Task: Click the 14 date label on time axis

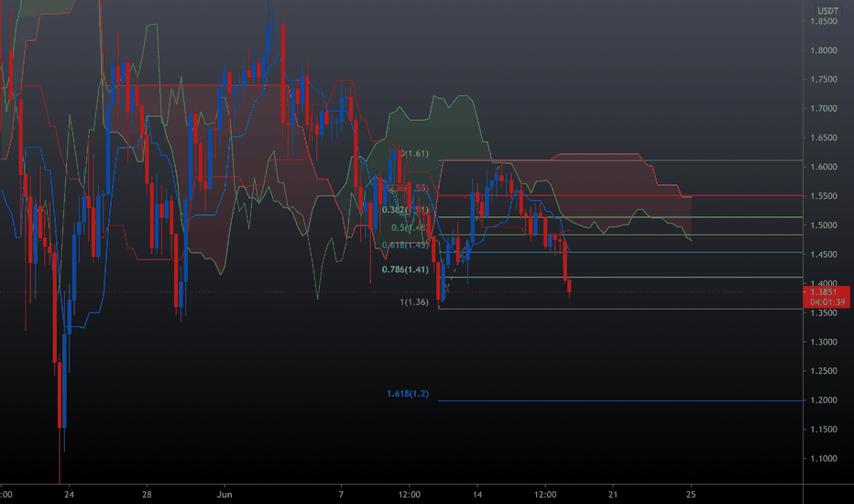Action: point(477,495)
